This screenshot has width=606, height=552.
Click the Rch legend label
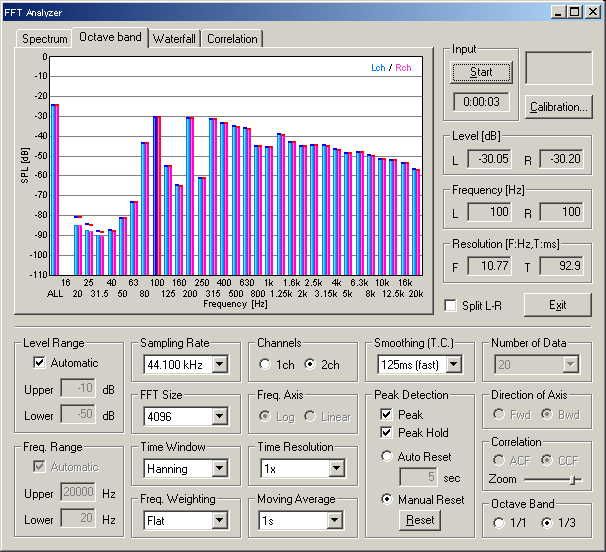[x=403, y=68]
